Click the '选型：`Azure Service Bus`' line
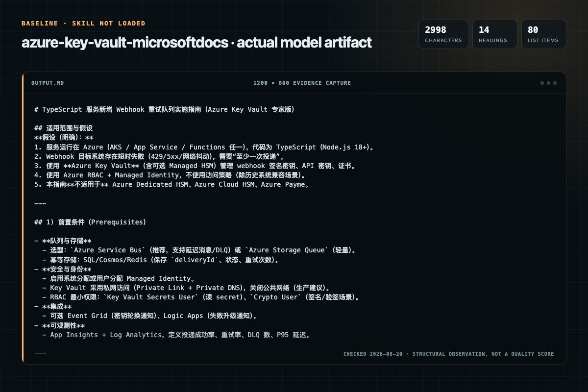588x392 pixels. pyautogui.click(x=199, y=250)
